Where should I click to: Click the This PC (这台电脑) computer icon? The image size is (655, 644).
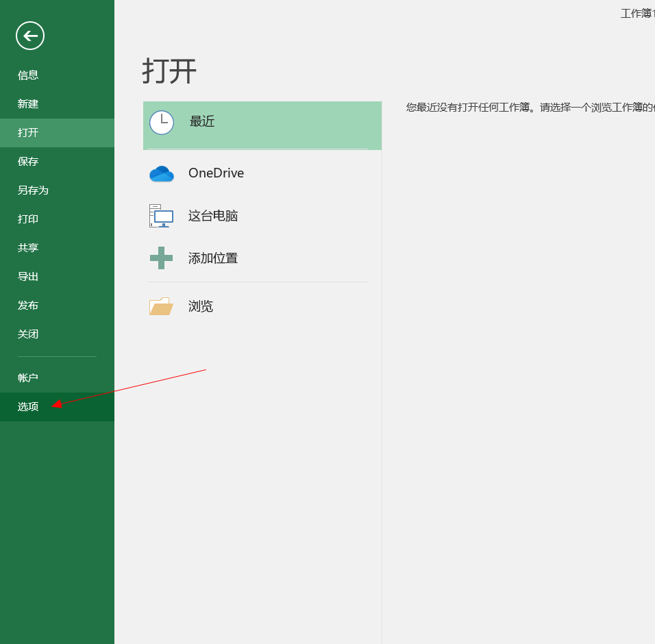(x=162, y=216)
